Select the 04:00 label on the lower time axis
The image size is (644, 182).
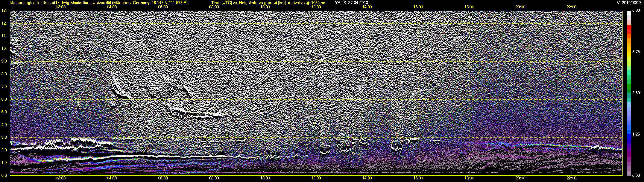[112, 178]
